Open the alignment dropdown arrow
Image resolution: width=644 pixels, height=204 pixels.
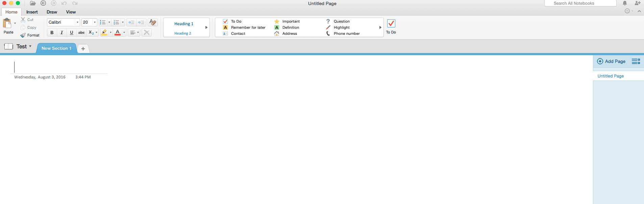coord(138,32)
